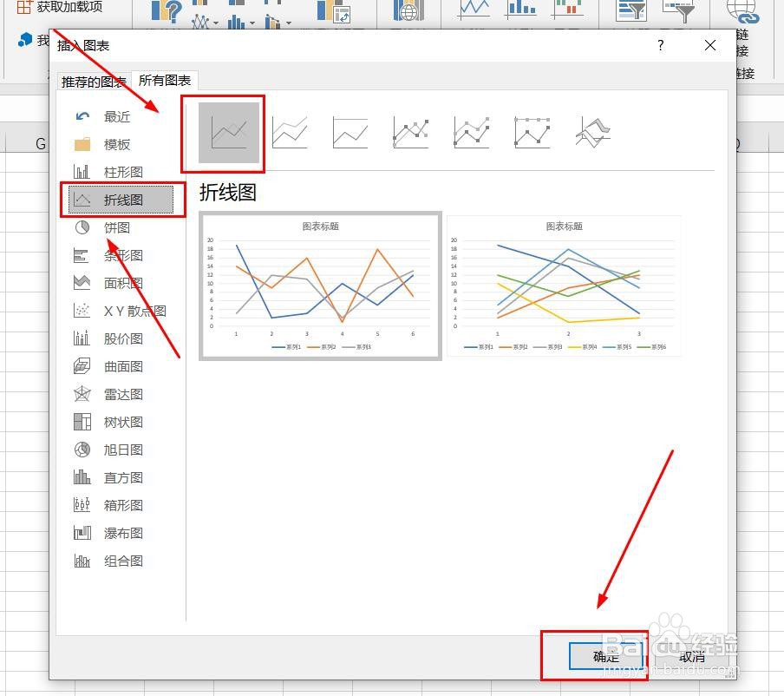
Task: Pick the six-series line chart preview
Action: click(564, 286)
